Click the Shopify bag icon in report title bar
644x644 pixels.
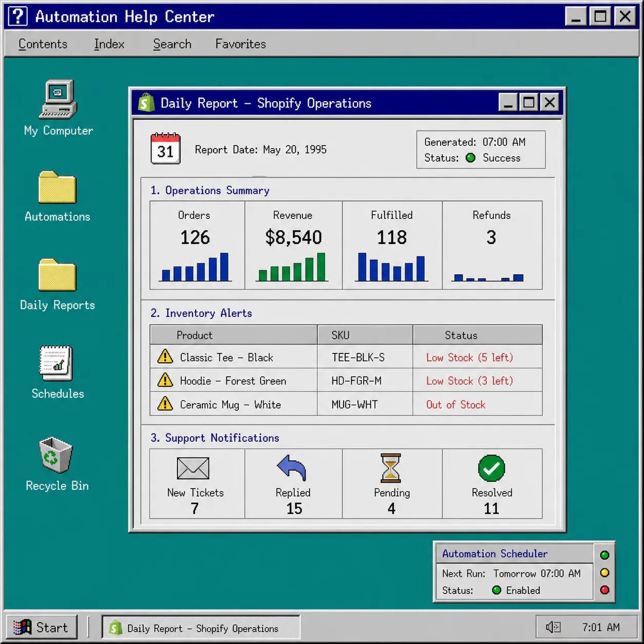(x=146, y=103)
